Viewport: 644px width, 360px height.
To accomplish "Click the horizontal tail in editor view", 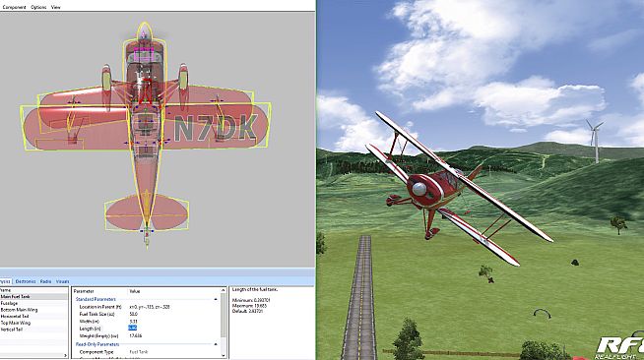I will pos(147,212).
